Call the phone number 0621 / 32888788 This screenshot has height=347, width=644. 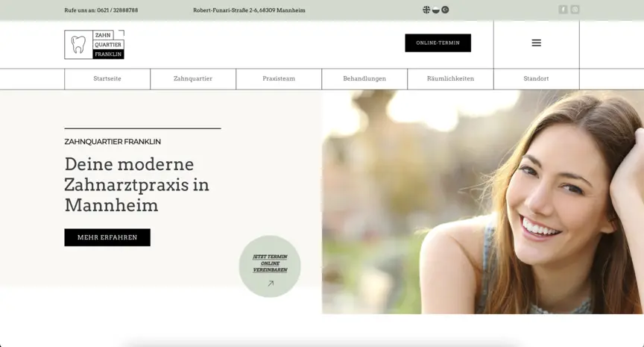[x=118, y=10]
